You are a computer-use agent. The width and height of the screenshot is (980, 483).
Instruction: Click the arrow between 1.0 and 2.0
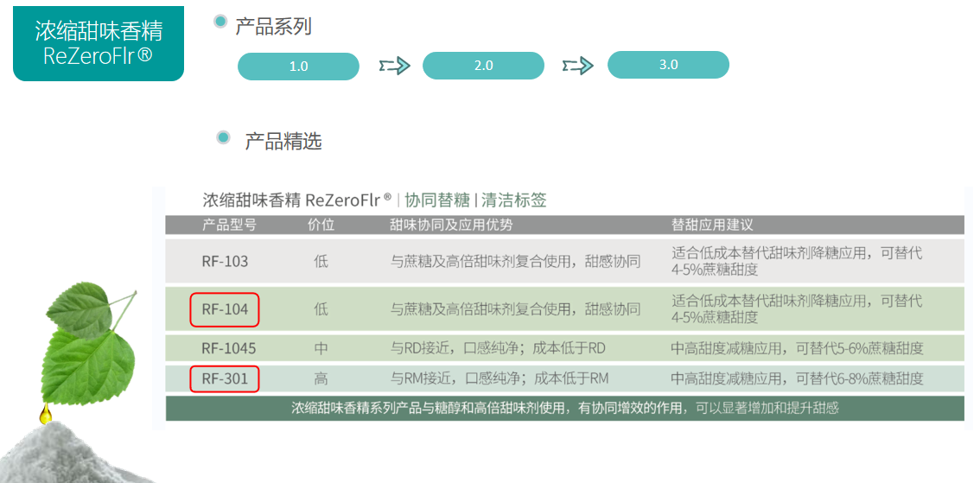tap(393, 67)
